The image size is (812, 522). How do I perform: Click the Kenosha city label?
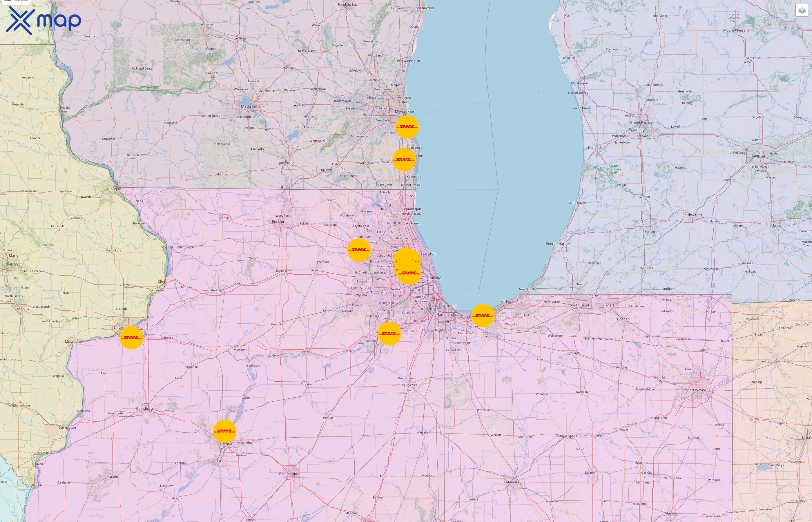[x=414, y=177]
